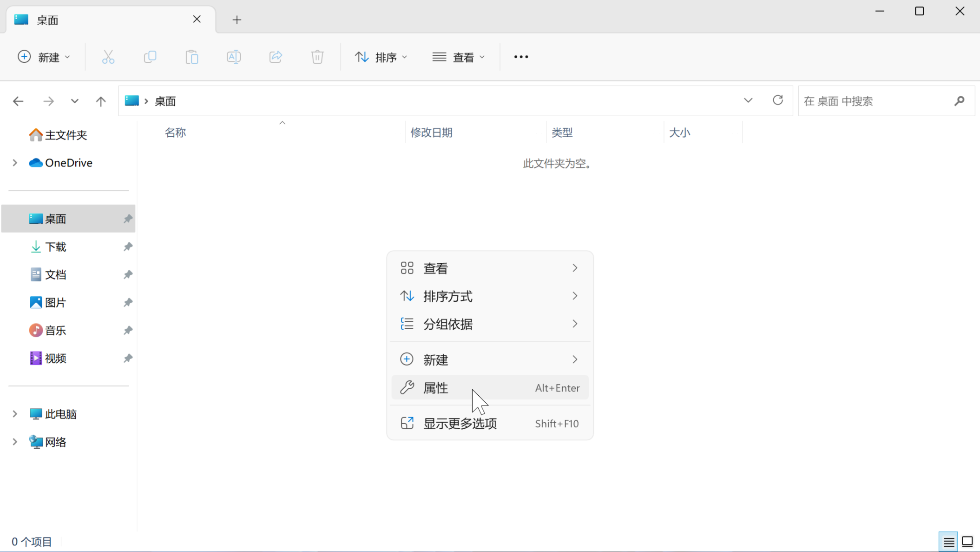The height and width of the screenshot is (552, 980).
Task: Click the Rename icon in the toolbar
Action: coord(234,57)
